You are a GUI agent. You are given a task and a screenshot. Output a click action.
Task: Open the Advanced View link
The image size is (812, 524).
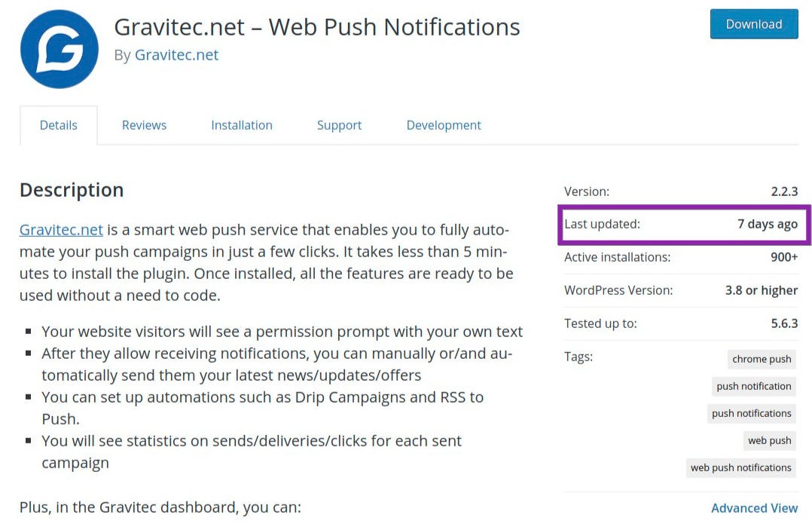pos(754,508)
